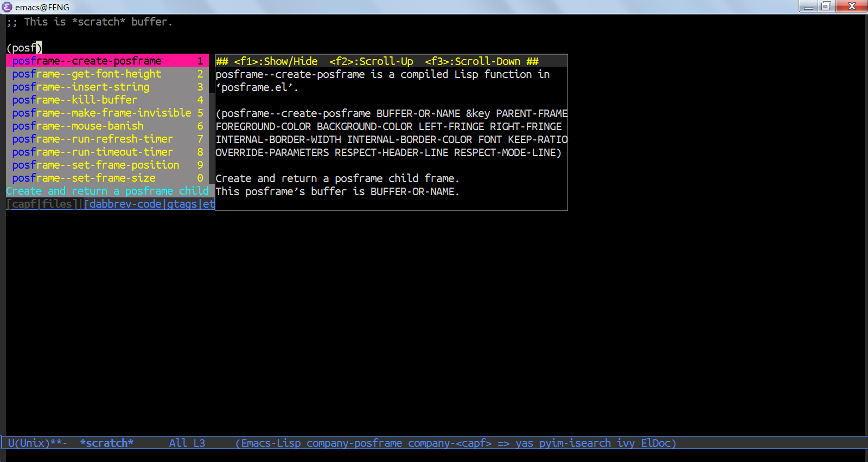Click the L3 line number in mode line
This screenshot has height=462, width=868.
pos(199,443)
